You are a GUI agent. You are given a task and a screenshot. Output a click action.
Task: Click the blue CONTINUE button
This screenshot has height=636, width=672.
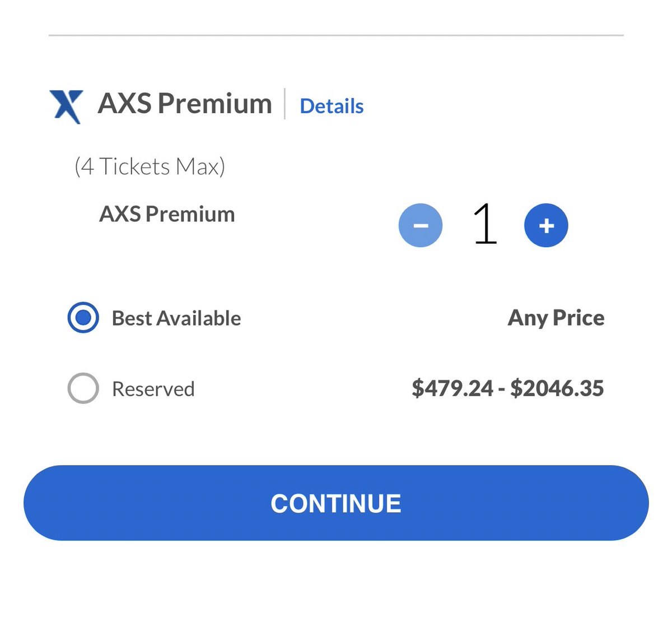point(336,503)
